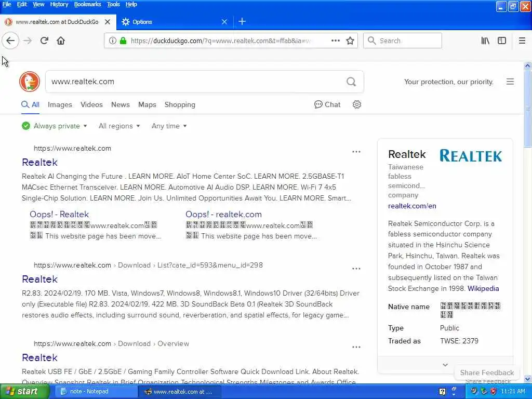
Task: Open the Firefox hamburger menu
Action: coord(522,41)
